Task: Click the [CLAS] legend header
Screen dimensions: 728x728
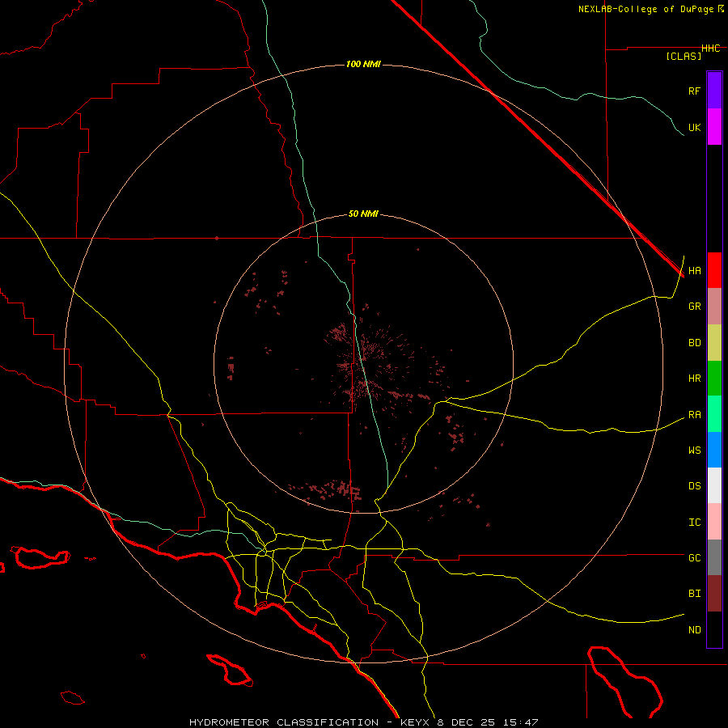Action: [684, 56]
